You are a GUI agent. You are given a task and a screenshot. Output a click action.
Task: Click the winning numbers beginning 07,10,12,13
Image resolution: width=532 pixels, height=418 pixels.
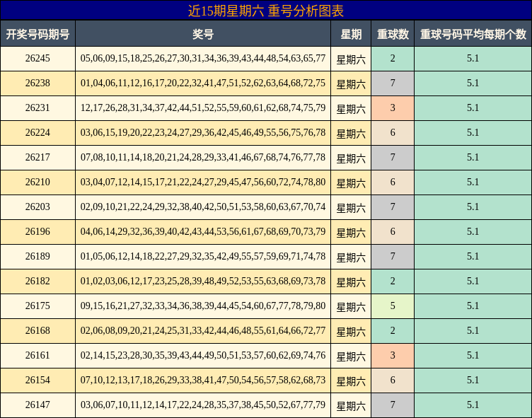click(x=203, y=381)
